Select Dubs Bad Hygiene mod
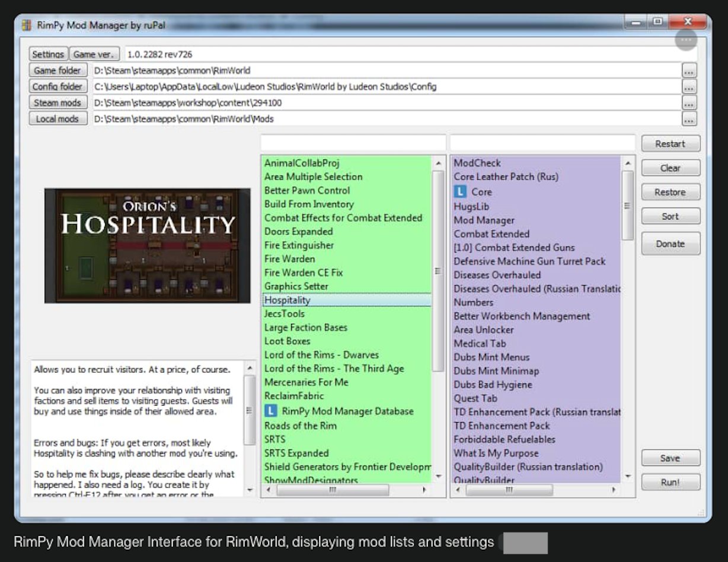Viewport: 728px width, 562px height. 493,384
